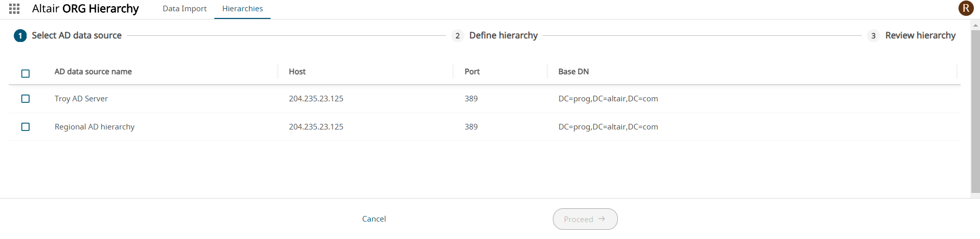Open the app launcher grid icon
This screenshot has width=980, height=239.
click(14, 9)
